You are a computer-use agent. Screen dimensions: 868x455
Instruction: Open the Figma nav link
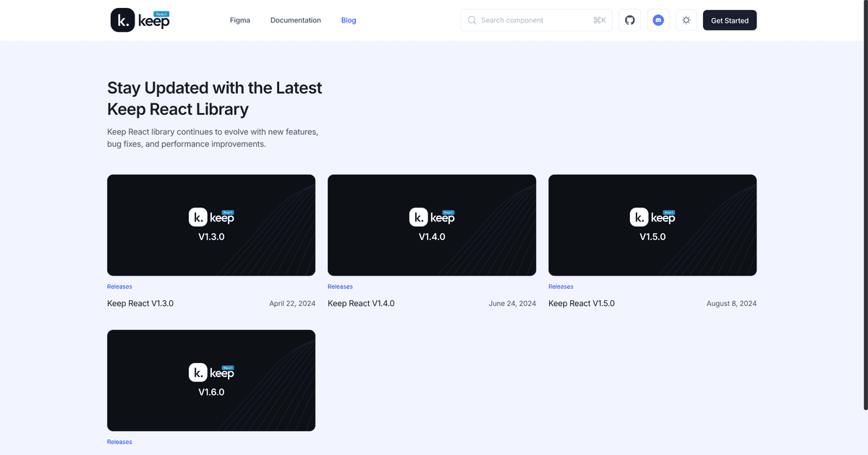pos(240,20)
